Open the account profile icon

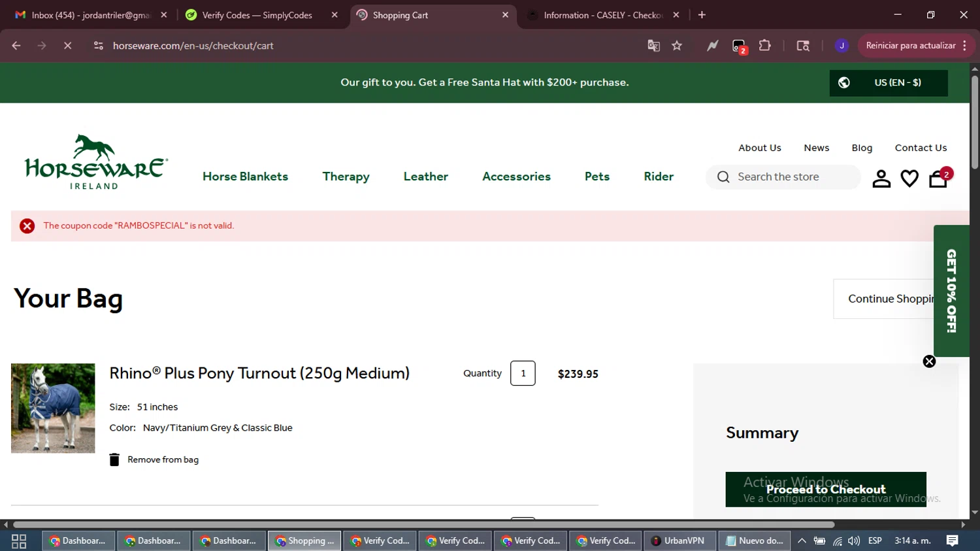881,178
